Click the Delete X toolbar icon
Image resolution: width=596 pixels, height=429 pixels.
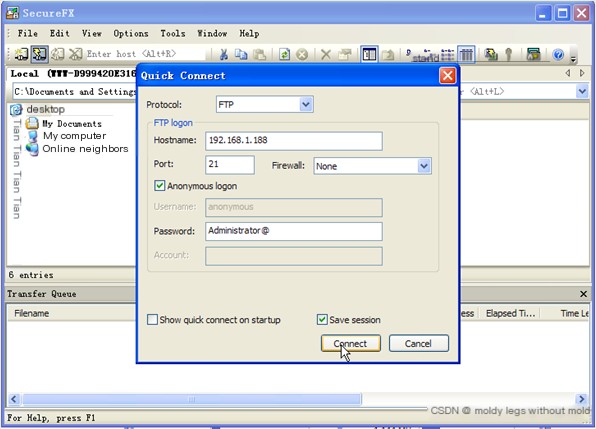pos(326,55)
